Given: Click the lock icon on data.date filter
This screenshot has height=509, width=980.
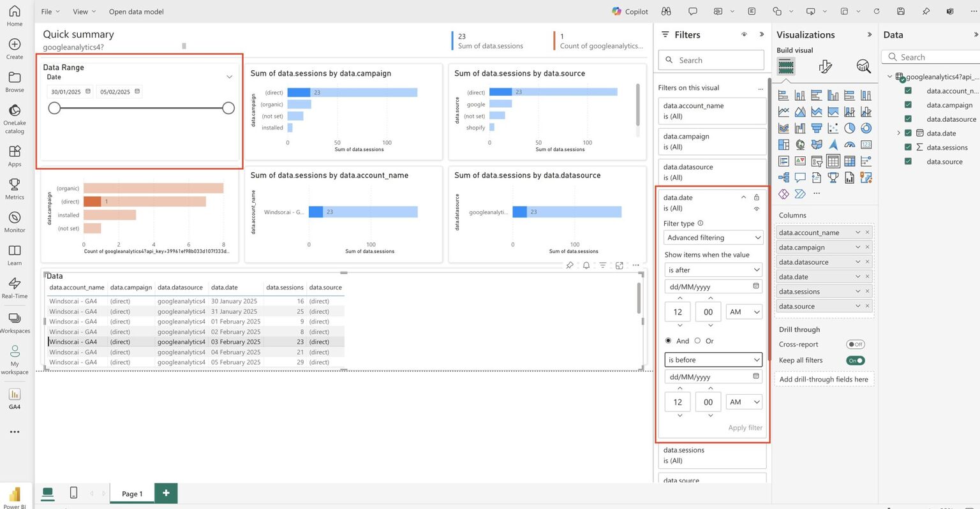Looking at the screenshot, I should click(x=757, y=197).
